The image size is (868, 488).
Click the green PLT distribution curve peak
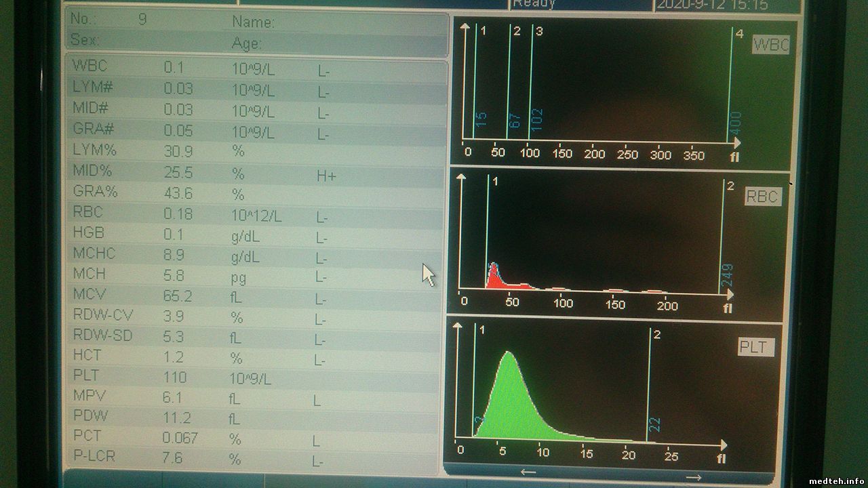tap(508, 355)
